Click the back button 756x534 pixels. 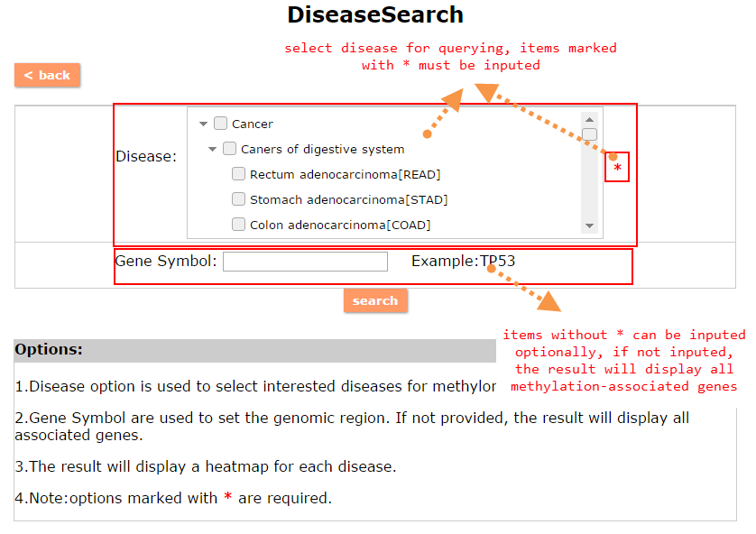coord(47,75)
